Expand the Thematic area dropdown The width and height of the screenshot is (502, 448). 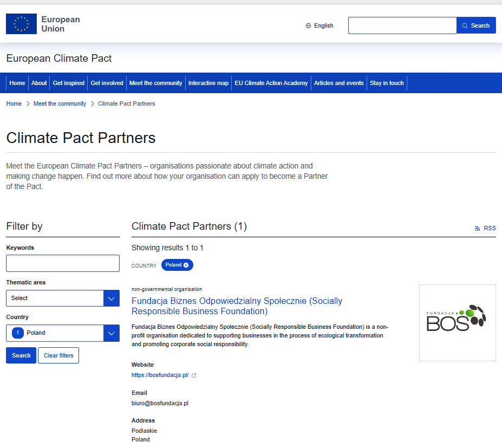click(x=111, y=298)
